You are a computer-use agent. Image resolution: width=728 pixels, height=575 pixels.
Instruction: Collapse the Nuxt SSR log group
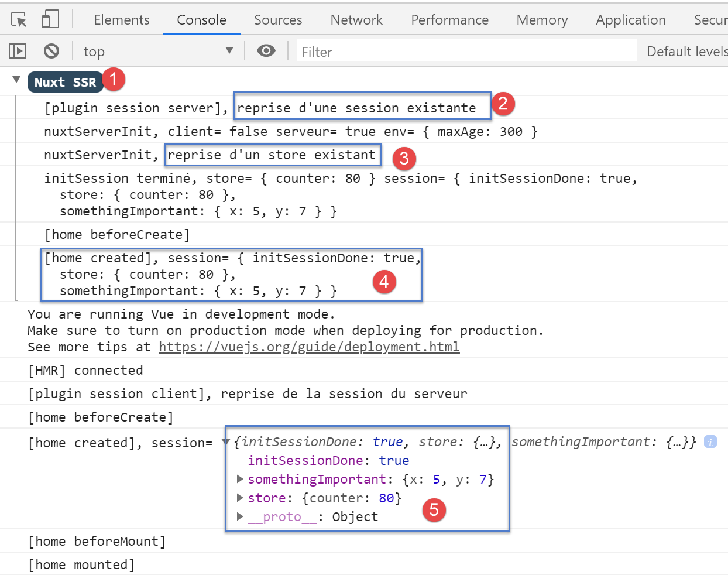[x=16, y=80]
